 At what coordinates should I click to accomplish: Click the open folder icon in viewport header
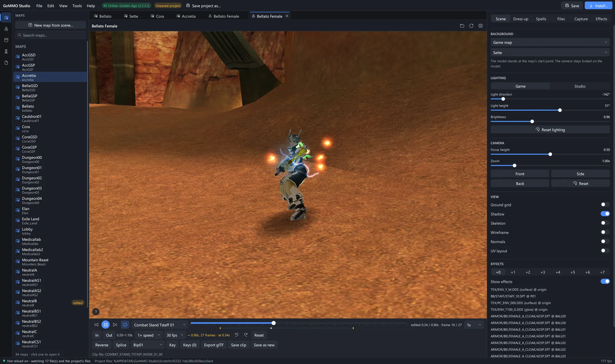coord(462,26)
